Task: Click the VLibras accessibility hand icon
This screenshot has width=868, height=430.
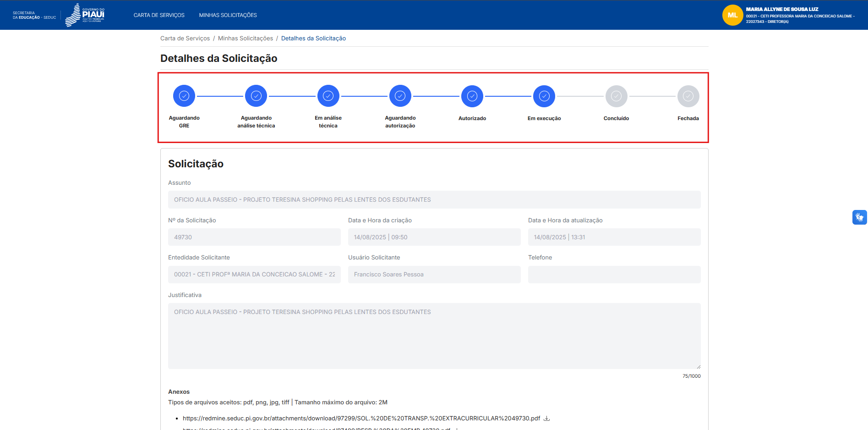Action: [859, 217]
